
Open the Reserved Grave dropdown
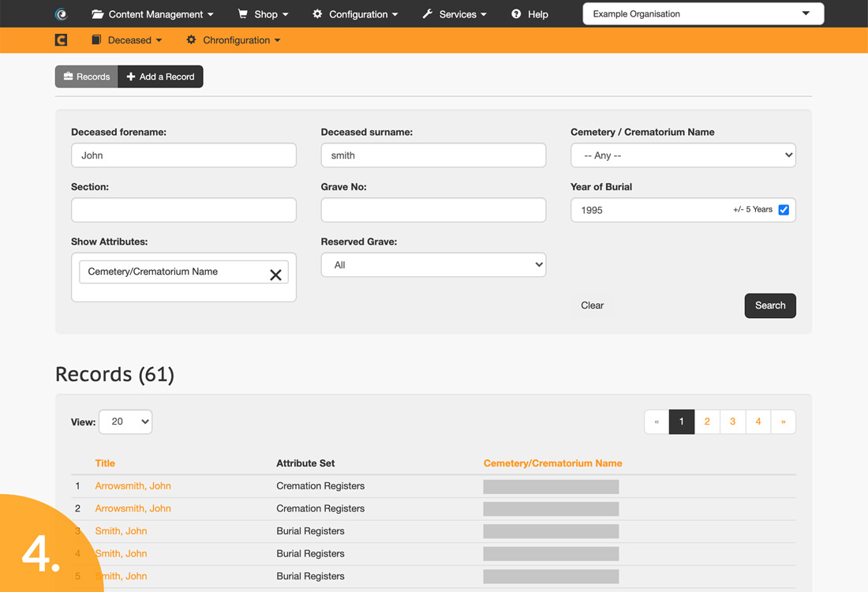433,265
